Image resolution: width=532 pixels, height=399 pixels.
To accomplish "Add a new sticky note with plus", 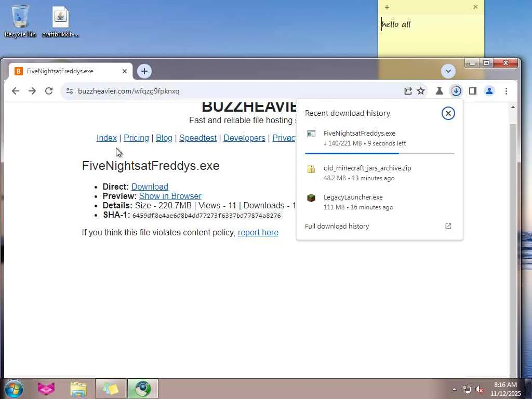I will coord(387,7).
